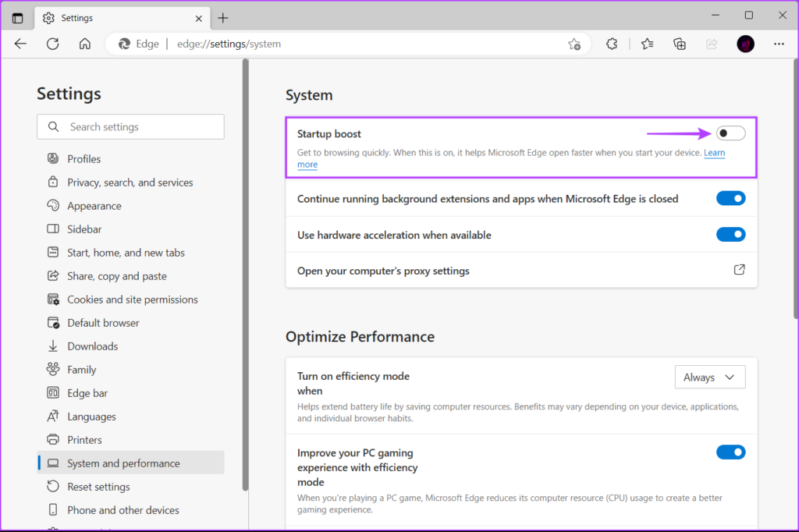This screenshot has height=532, width=799.
Task: Select the Settings browser tab
Action: click(123, 19)
